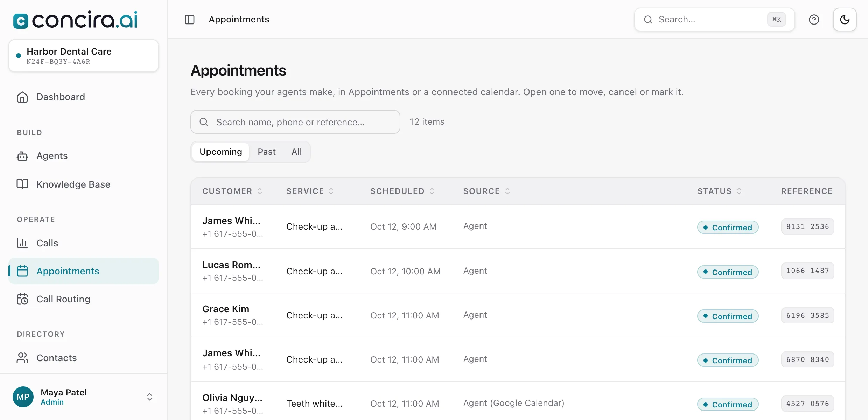Open Call Routing in the sidebar

pos(84,299)
